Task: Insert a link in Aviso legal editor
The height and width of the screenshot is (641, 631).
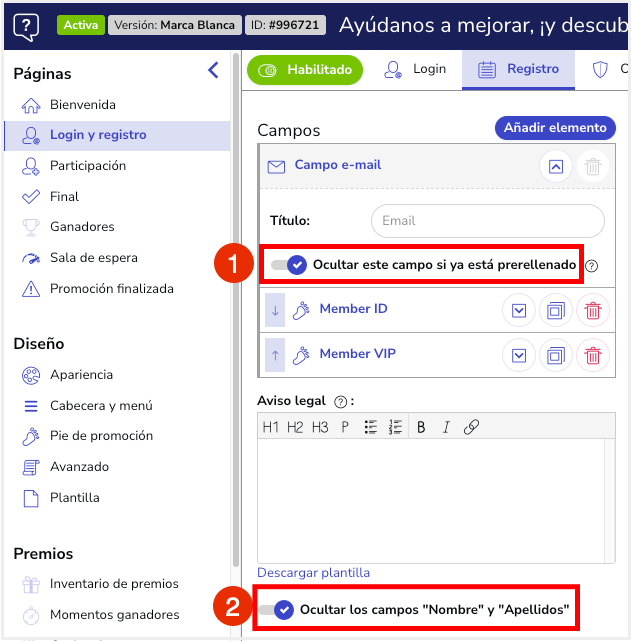Action: (471, 427)
